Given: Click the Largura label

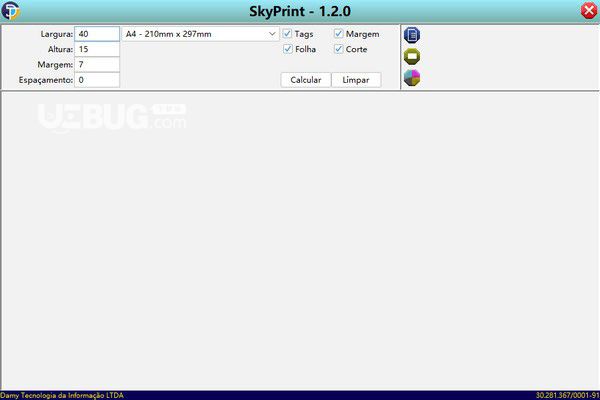Looking at the screenshot, I should (x=57, y=34).
